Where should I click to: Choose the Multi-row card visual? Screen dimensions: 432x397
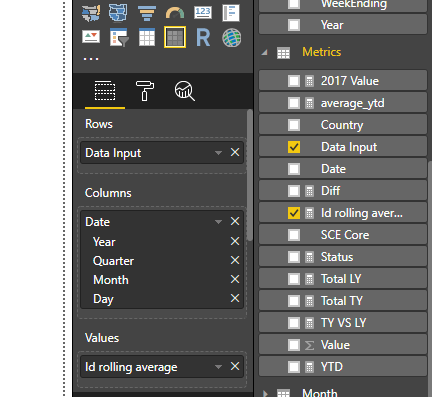[231, 13]
